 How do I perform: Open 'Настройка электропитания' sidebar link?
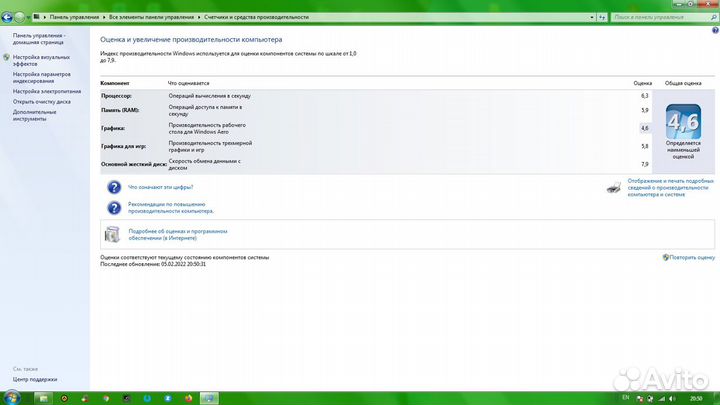pyautogui.click(x=47, y=91)
